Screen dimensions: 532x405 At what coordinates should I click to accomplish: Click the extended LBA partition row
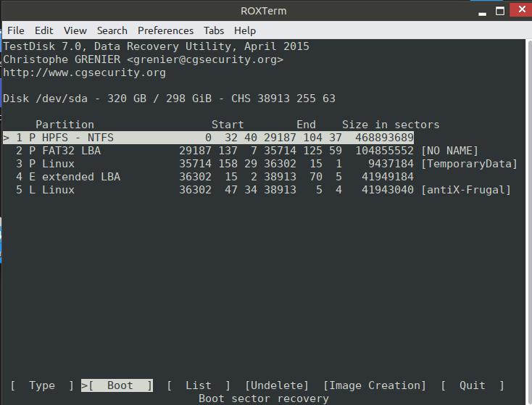[215, 177]
